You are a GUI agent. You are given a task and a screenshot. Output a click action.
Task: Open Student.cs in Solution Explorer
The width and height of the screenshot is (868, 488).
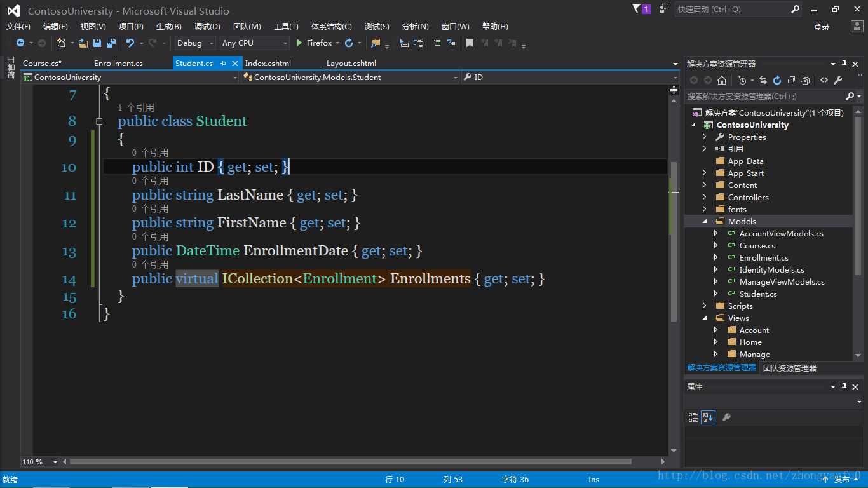[758, 294]
